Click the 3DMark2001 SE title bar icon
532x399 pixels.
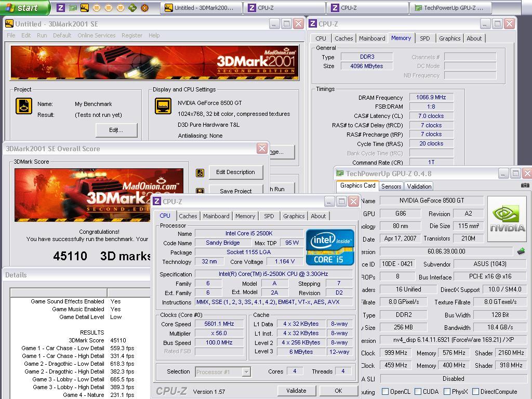(9, 24)
